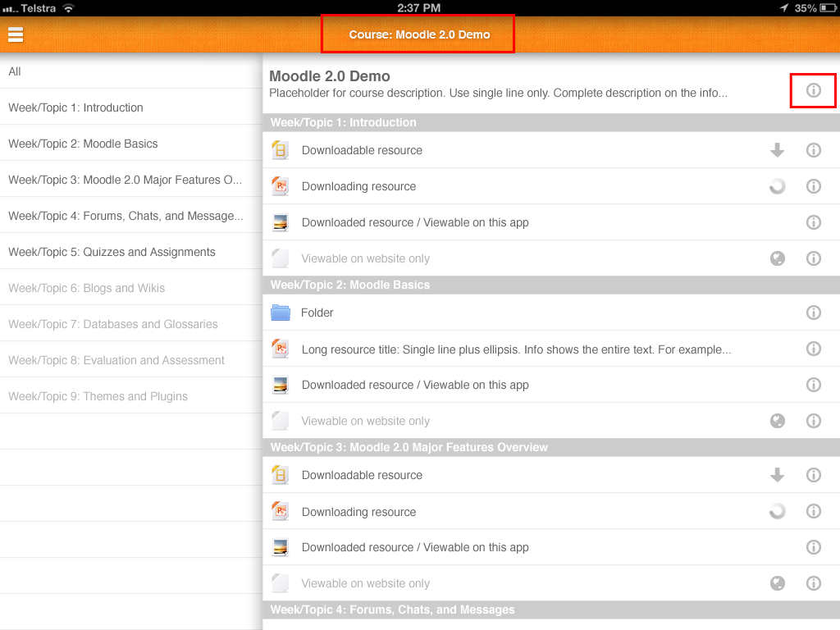
Task: Select Week/Topic 6: Blogs and Wikis in sidebar
Action: tap(131, 288)
